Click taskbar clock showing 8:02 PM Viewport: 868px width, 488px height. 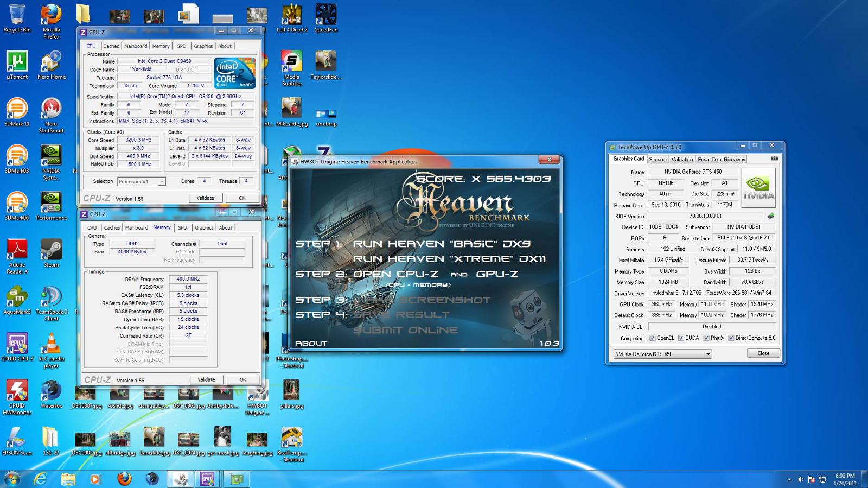pos(845,479)
